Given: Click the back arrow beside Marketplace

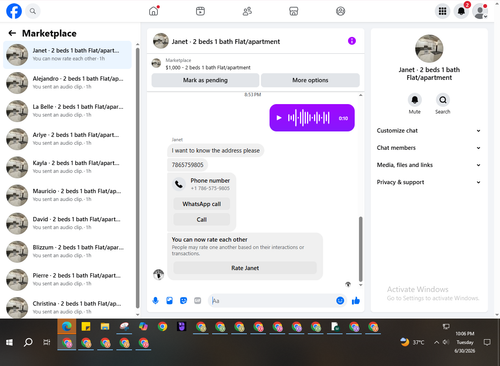Looking at the screenshot, I should tap(12, 33).
